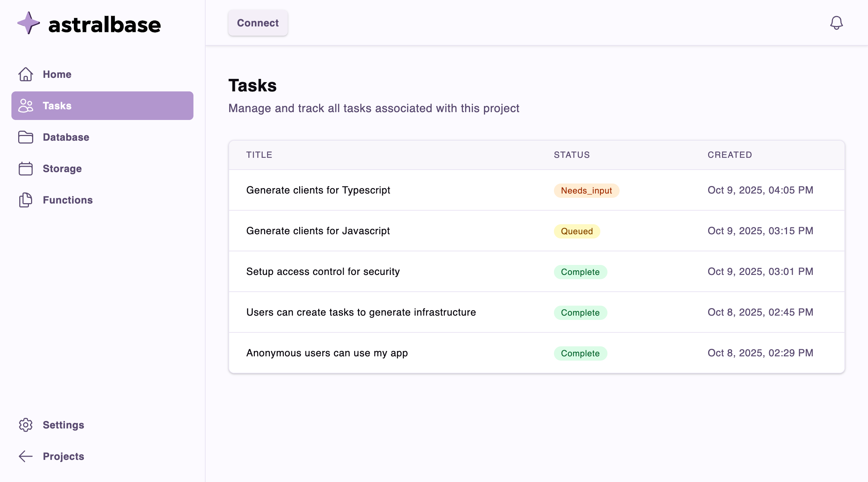This screenshot has height=482, width=868.
Task: Open the Connect panel
Action: pos(258,23)
